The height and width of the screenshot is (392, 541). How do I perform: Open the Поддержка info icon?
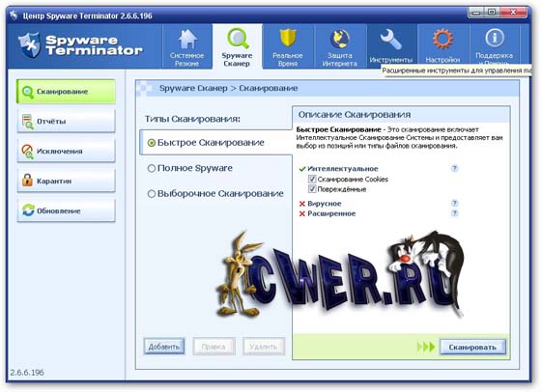(x=495, y=38)
